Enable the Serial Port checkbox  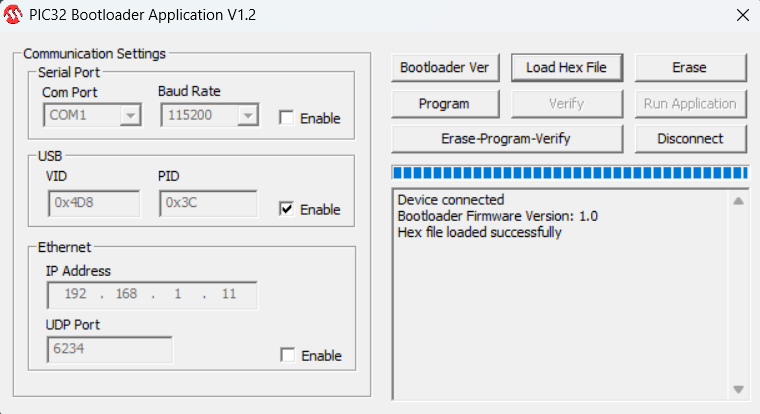click(287, 118)
